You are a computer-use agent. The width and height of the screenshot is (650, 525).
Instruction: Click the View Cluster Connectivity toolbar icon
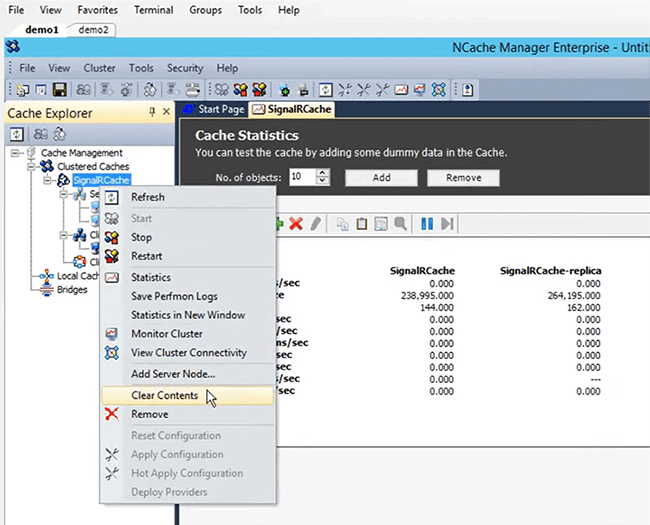(x=439, y=90)
